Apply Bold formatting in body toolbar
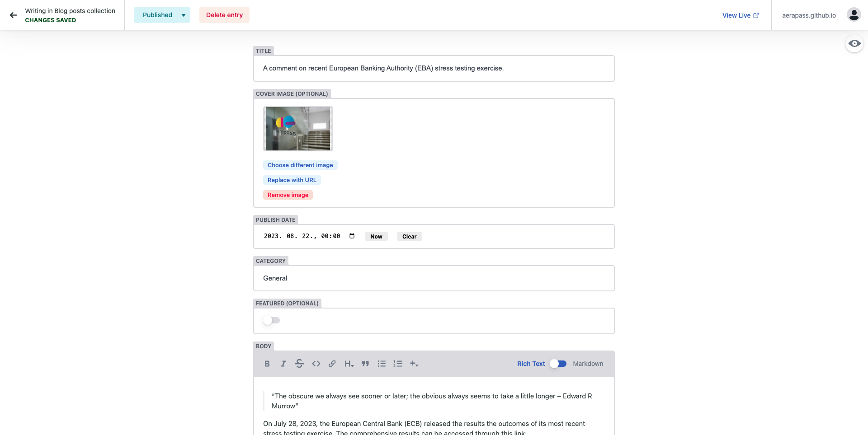This screenshot has height=435, width=868. tap(267, 364)
